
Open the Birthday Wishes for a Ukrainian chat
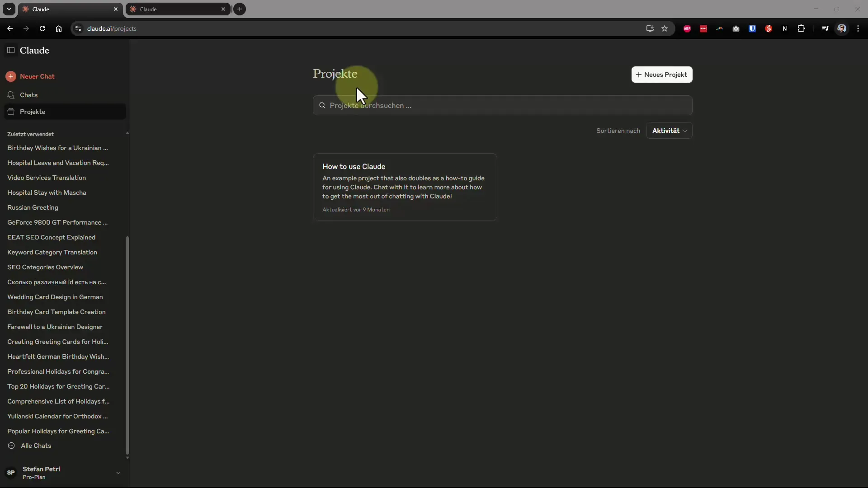click(x=57, y=148)
